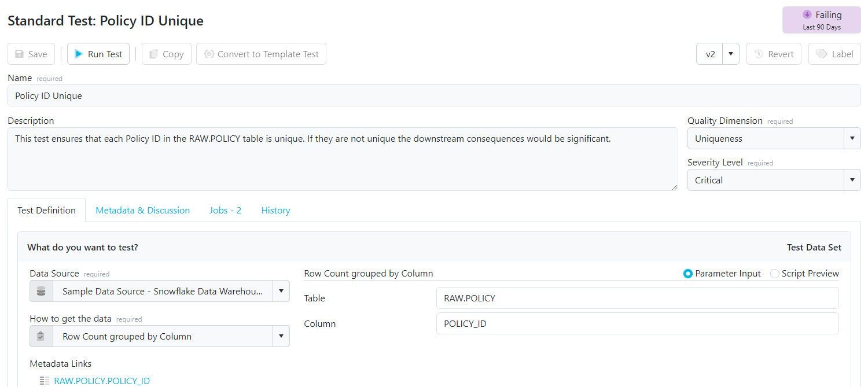The image size is (868, 387).
Task: Open the Metadata & Discussion tab
Action: (143, 211)
